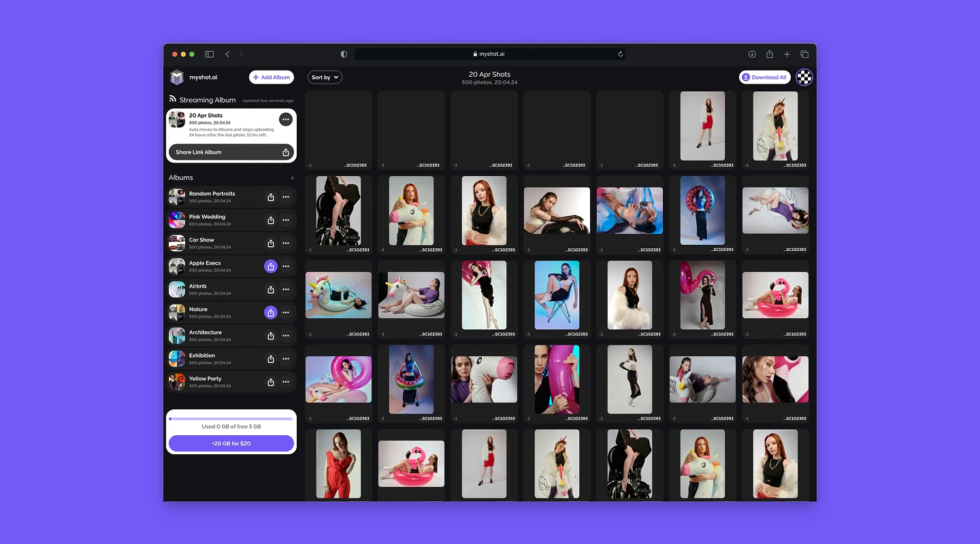Image resolution: width=980 pixels, height=544 pixels.
Task: Click the storage usage progress bar
Action: coord(231,419)
